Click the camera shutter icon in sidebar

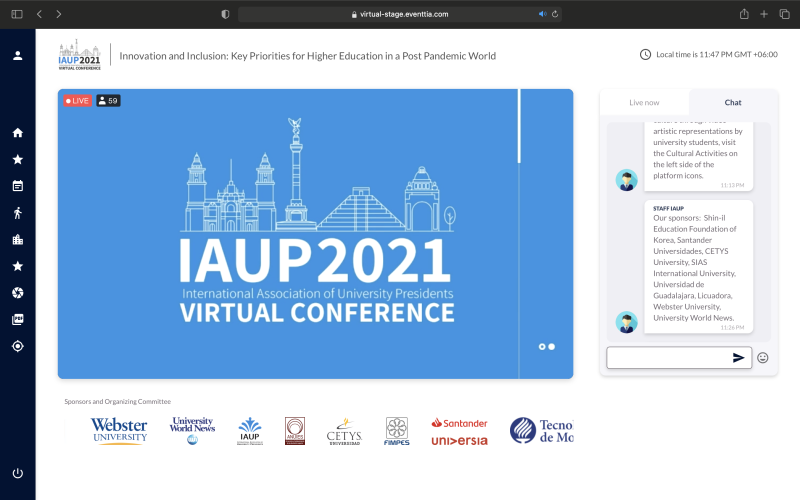17,293
